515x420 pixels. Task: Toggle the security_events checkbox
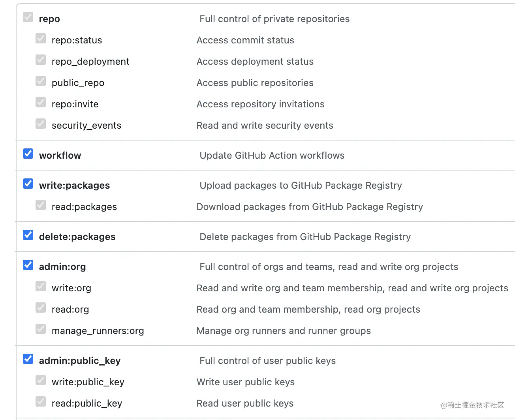coord(41,124)
